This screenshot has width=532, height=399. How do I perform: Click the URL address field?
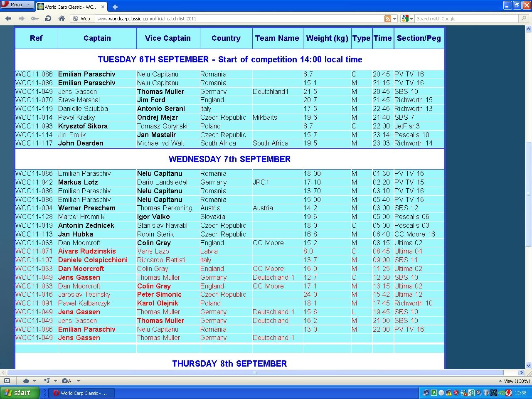[x=237, y=19]
